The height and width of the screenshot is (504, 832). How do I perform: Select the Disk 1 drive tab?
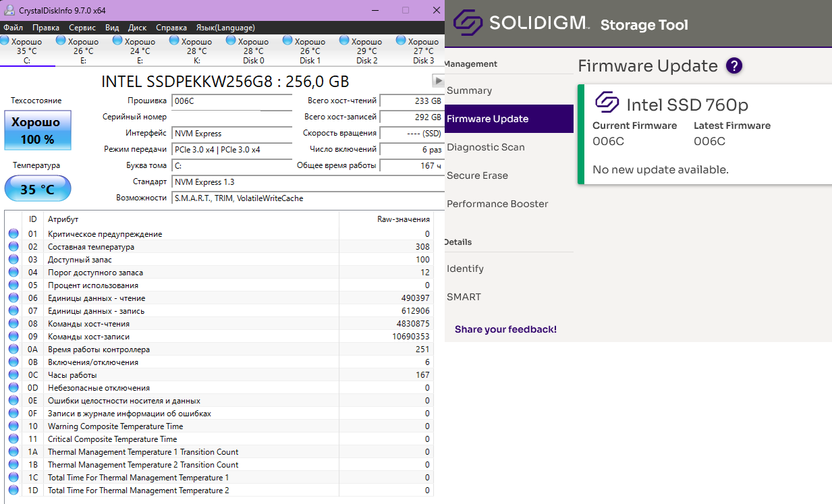310,51
